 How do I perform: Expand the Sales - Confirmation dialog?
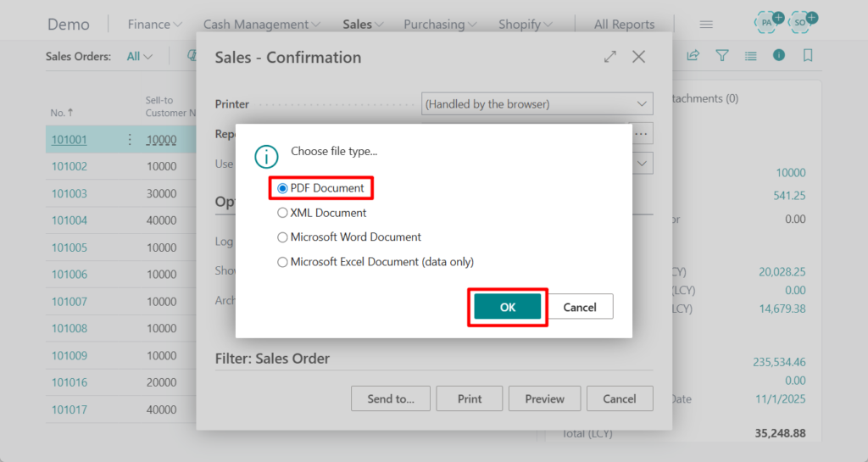(609, 57)
